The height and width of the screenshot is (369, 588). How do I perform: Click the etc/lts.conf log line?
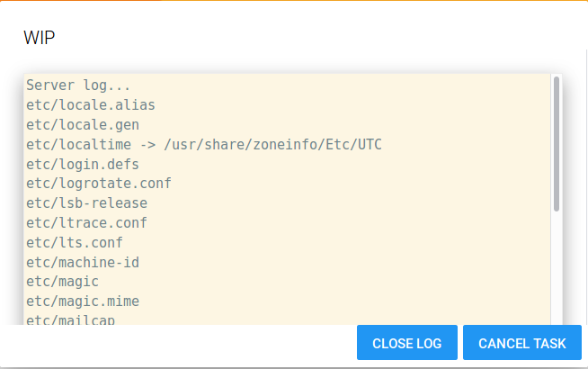(x=75, y=242)
